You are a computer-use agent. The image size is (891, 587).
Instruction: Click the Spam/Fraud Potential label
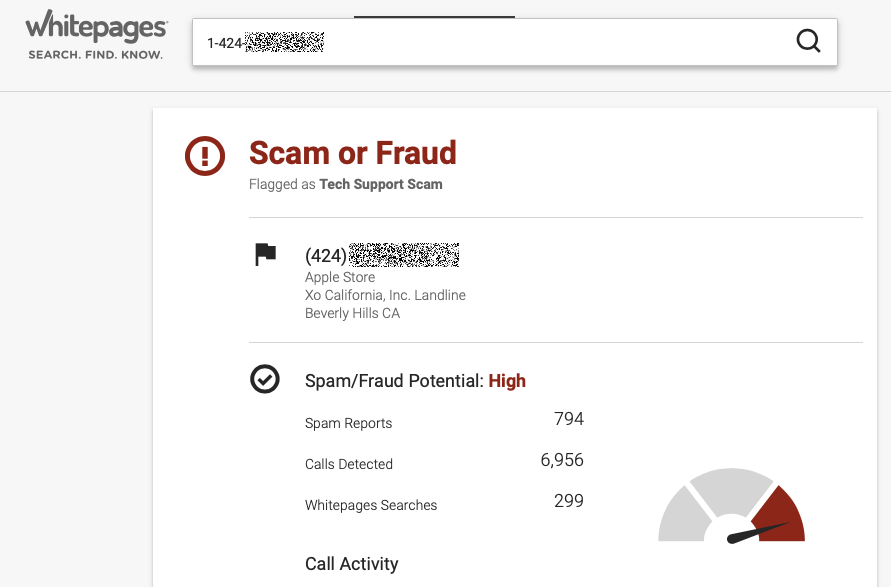tap(394, 381)
